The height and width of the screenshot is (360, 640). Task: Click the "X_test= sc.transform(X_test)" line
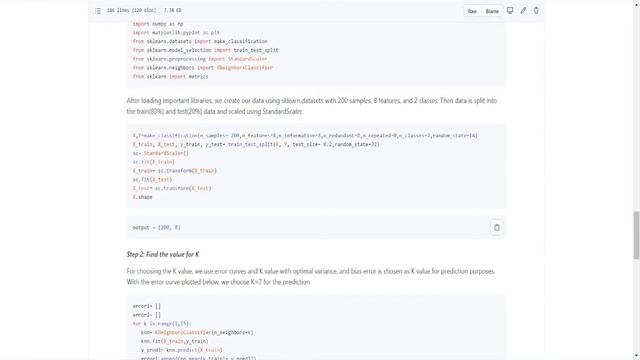point(172,188)
